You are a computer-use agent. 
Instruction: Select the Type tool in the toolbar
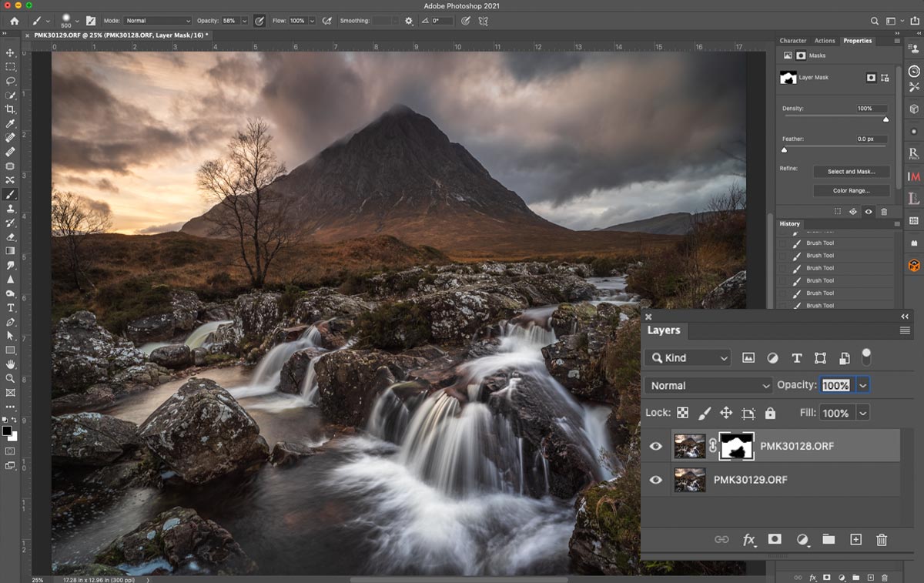[10, 307]
